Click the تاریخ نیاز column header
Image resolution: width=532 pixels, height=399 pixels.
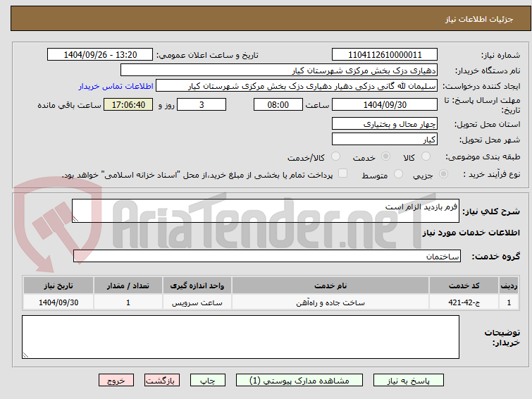tap(58, 286)
